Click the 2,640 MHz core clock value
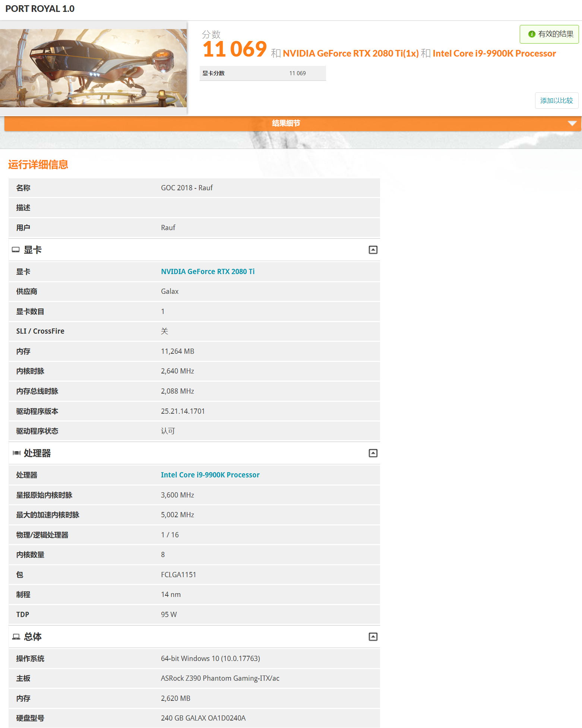 point(177,371)
